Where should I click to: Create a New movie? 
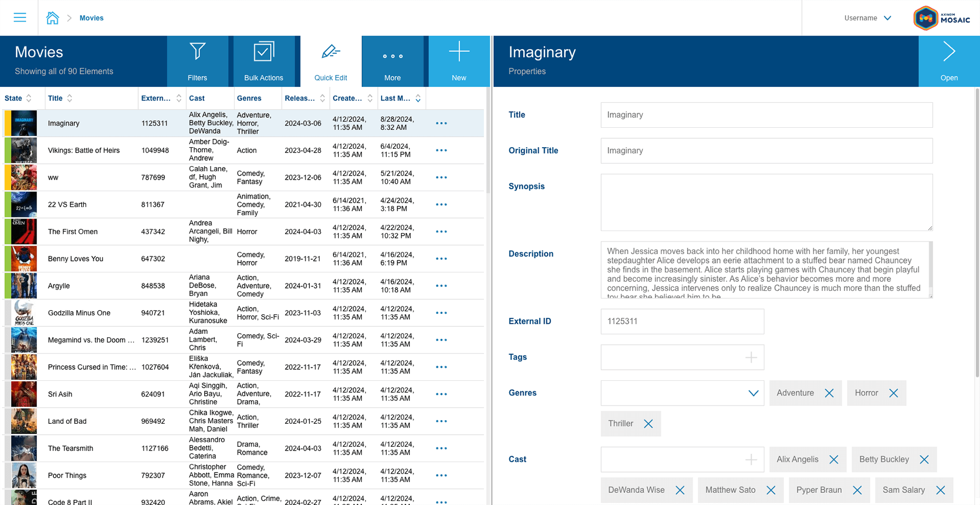coord(459,61)
